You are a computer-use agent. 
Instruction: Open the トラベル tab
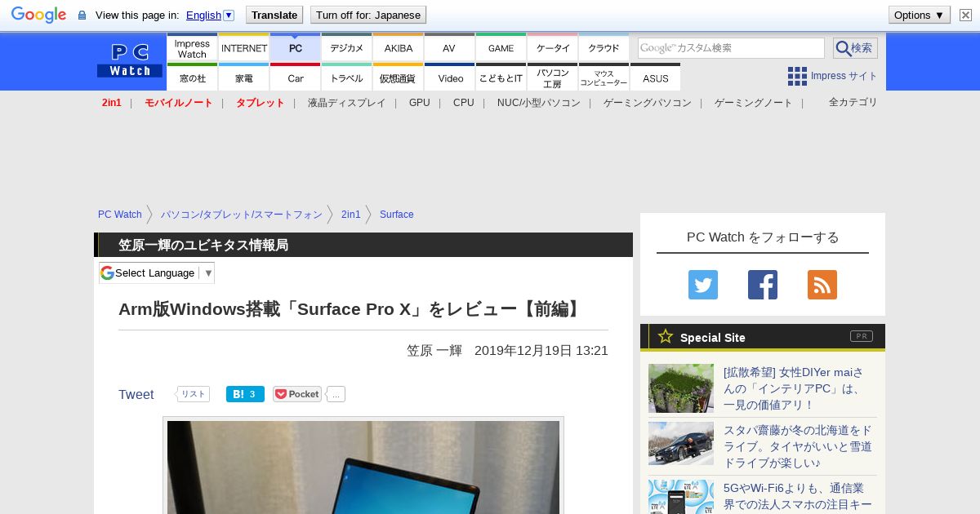pyautogui.click(x=347, y=78)
